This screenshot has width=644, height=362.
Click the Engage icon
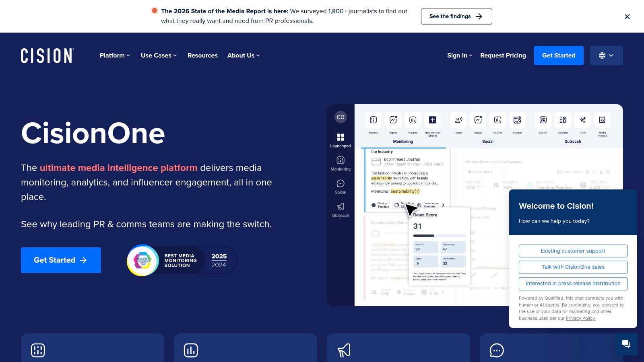518,120
